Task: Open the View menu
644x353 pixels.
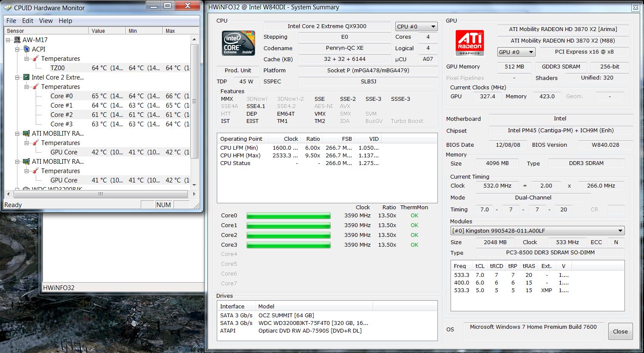Action: click(46, 21)
